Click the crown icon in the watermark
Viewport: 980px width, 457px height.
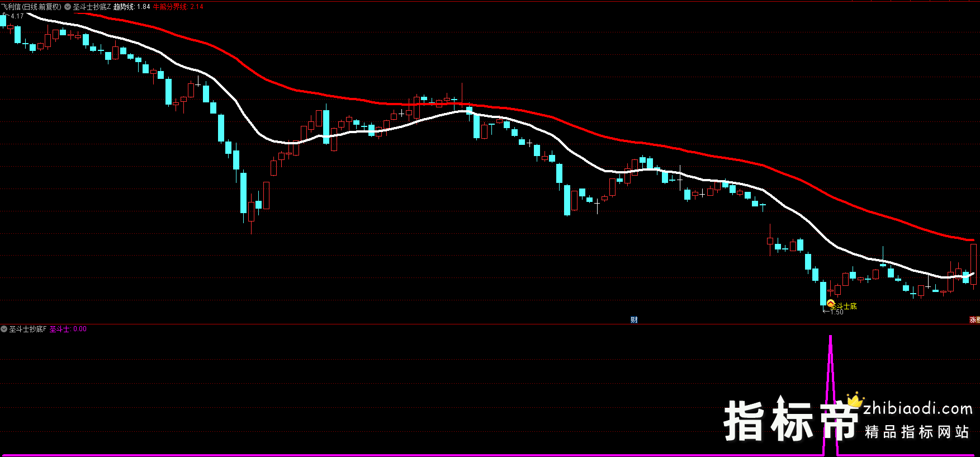pyautogui.click(x=854, y=399)
